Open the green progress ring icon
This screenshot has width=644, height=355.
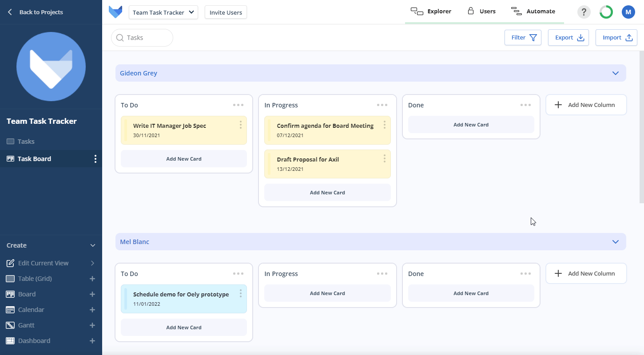pyautogui.click(x=606, y=12)
